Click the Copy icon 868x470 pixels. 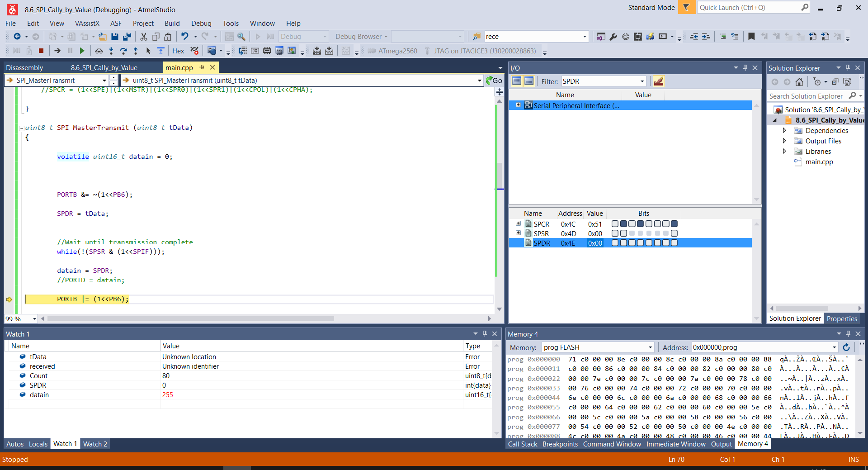tap(156, 37)
